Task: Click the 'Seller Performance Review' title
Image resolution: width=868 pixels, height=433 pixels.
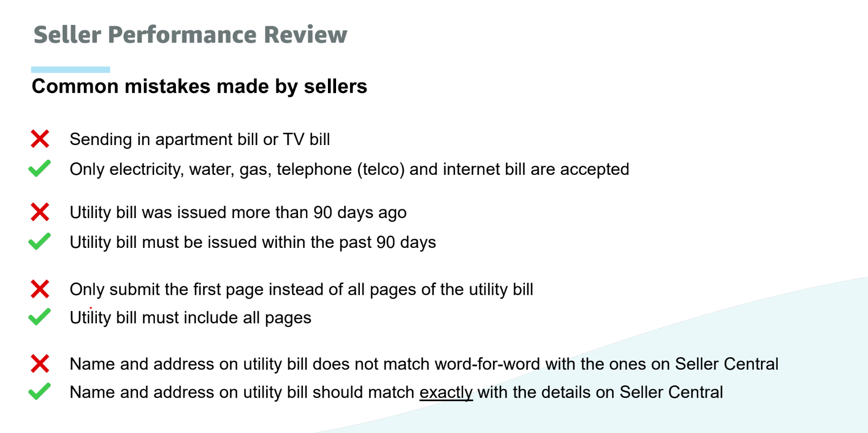Action: (x=190, y=35)
